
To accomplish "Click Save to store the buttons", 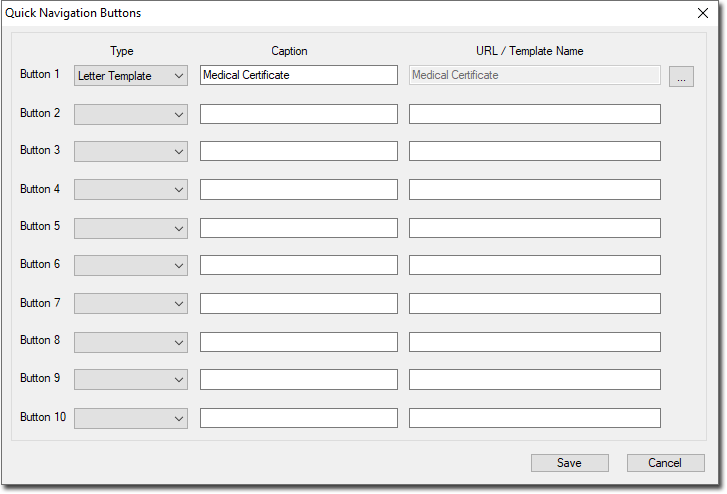I will [x=569, y=463].
